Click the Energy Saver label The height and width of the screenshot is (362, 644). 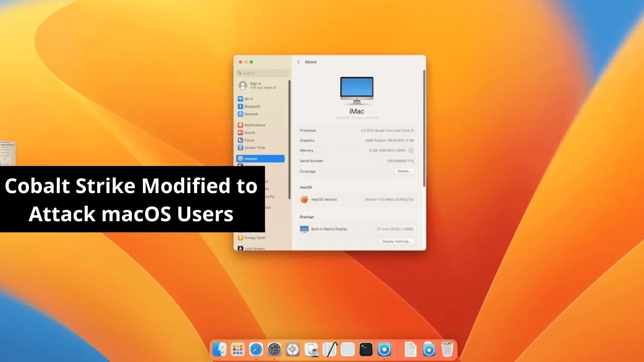255,238
